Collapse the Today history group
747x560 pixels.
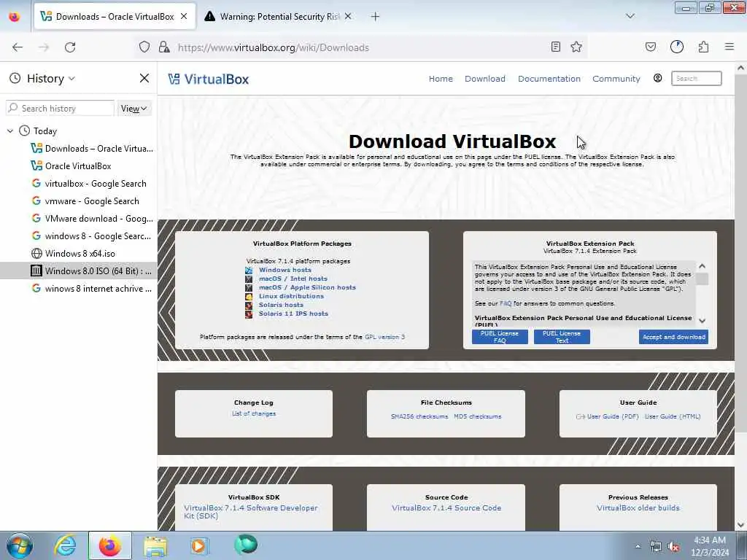[x=10, y=131]
